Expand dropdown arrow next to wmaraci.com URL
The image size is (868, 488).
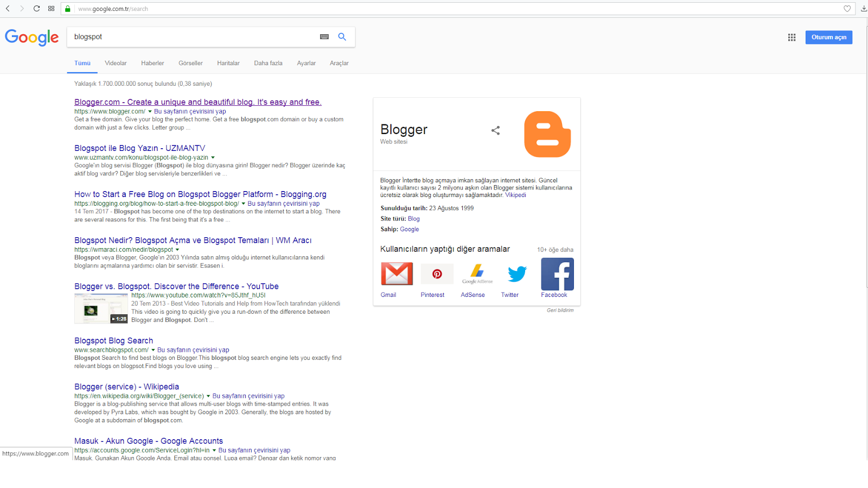(x=177, y=250)
